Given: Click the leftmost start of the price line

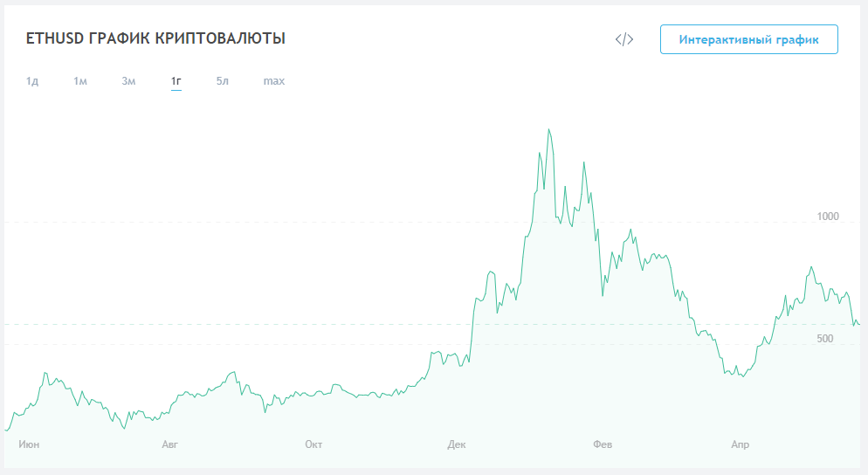Looking at the screenshot, I should 6,430.
